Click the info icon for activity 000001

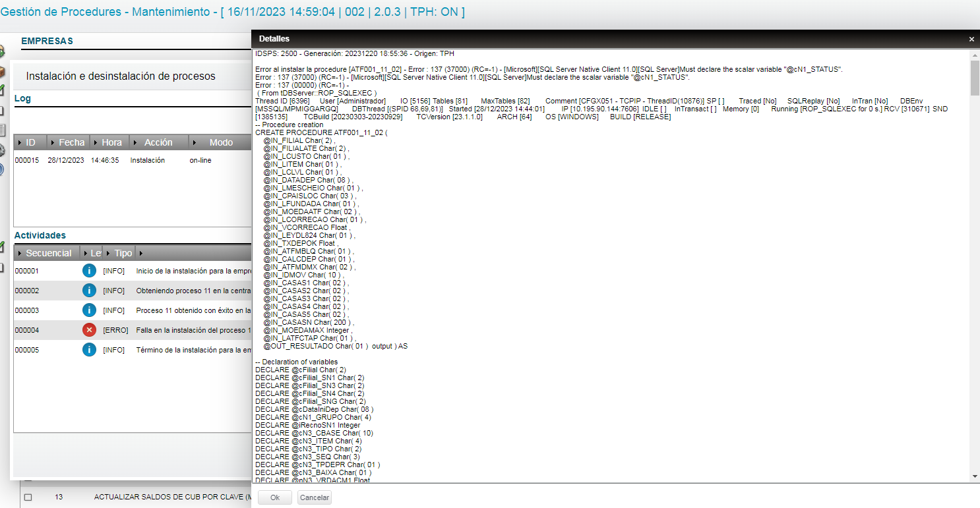tap(89, 271)
